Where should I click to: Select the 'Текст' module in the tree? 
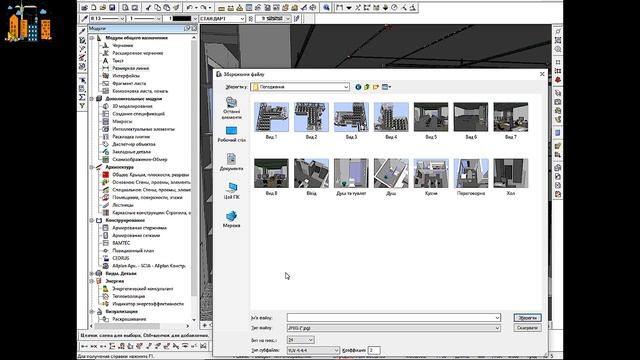pyautogui.click(x=118, y=60)
